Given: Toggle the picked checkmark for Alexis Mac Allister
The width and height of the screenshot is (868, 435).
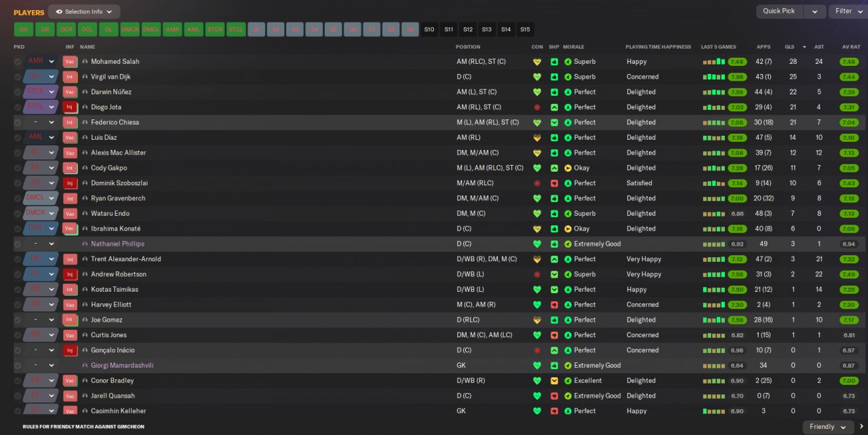Looking at the screenshot, I should pos(18,153).
